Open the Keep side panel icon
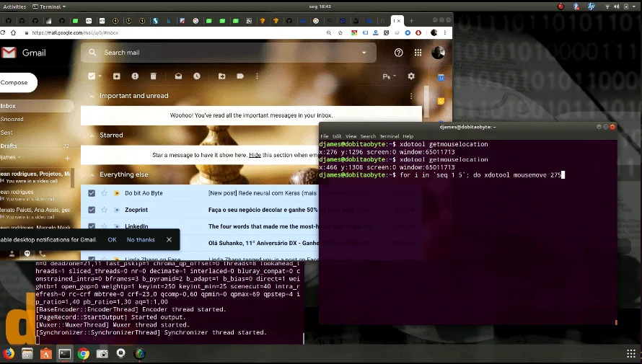Screen dimensions: 642x364 coord(441,101)
